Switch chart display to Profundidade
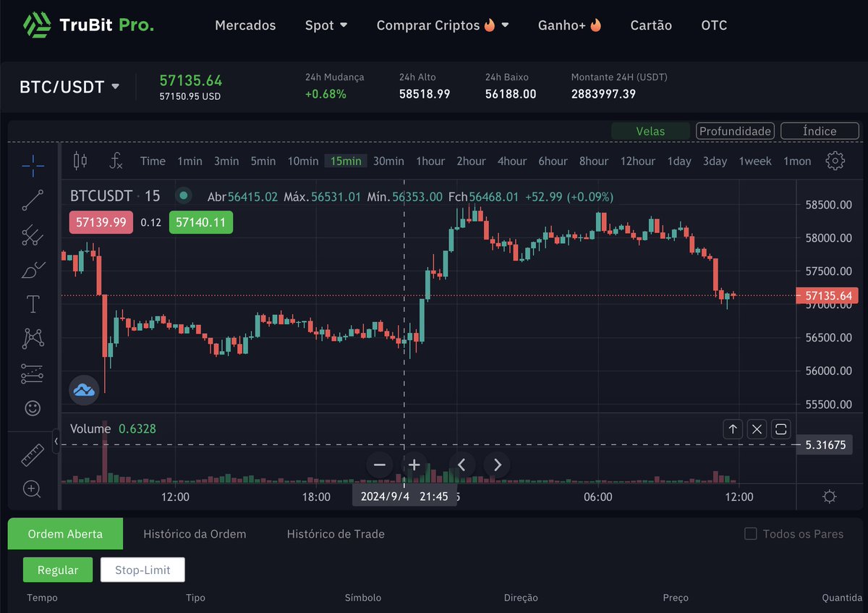 tap(734, 131)
